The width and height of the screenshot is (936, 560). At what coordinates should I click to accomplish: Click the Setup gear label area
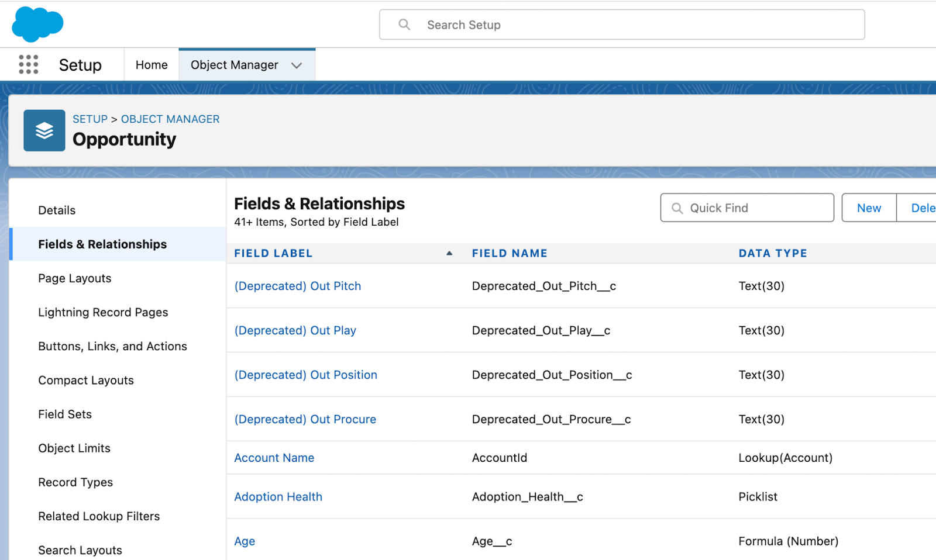80,64
